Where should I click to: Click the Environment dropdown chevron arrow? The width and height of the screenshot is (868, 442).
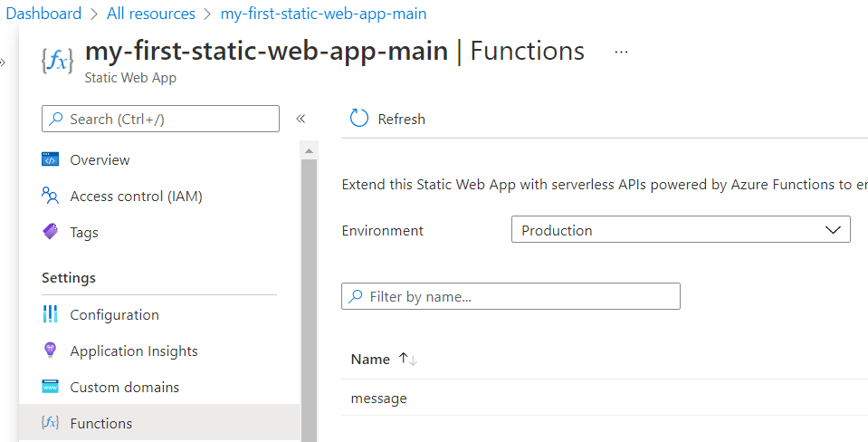[x=833, y=230]
